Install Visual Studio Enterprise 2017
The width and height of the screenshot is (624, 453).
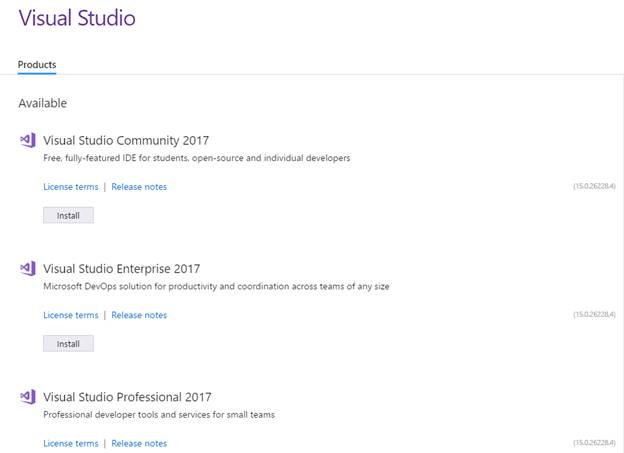point(68,344)
